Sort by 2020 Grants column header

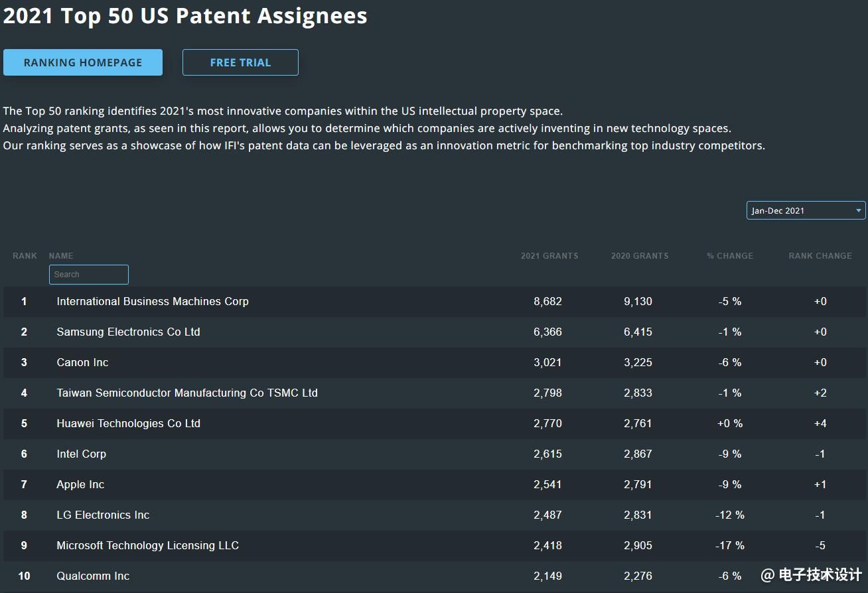click(x=639, y=256)
